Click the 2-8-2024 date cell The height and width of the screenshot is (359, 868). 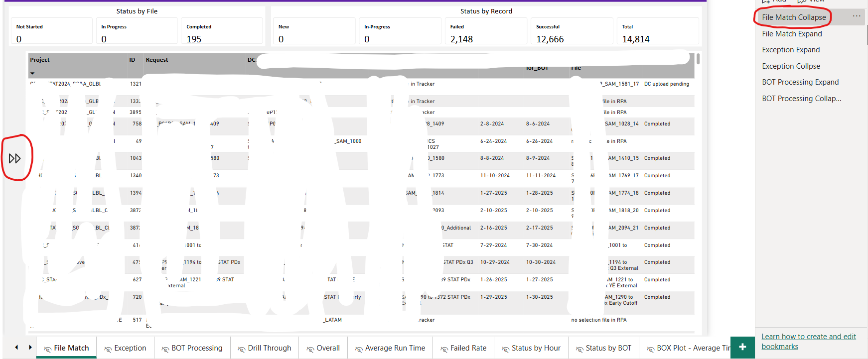pyautogui.click(x=492, y=124)
